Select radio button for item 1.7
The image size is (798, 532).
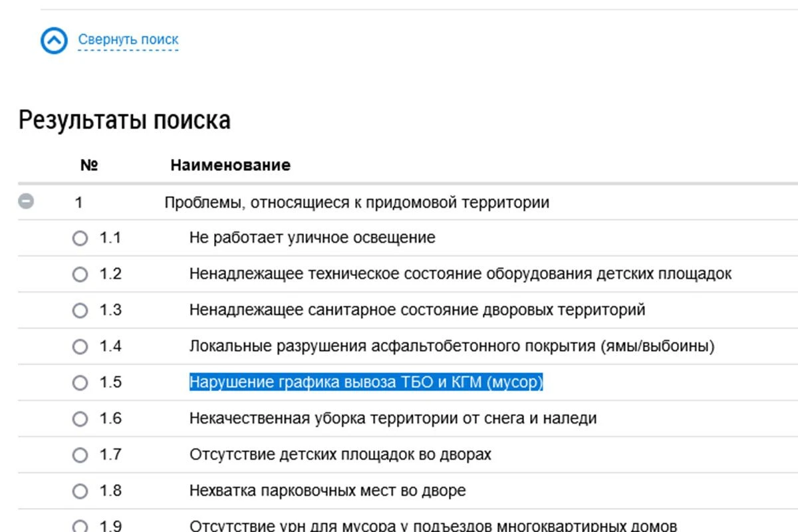click(80, 456)
